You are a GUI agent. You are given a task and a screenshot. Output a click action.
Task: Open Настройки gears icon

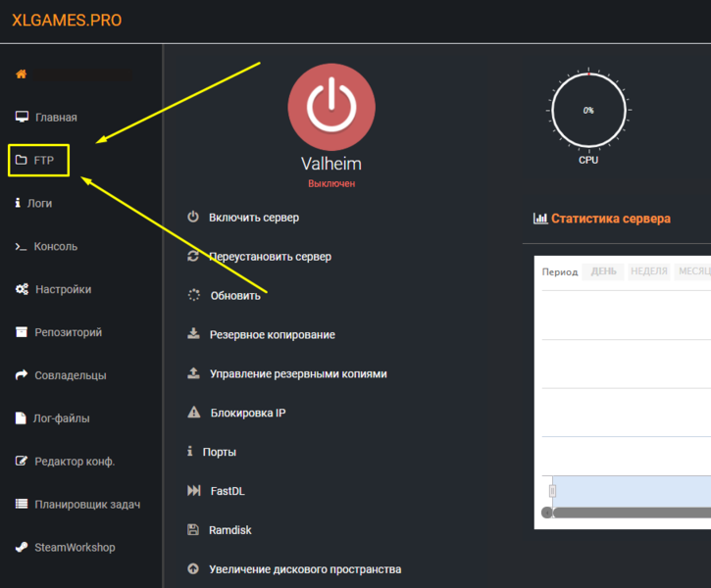pyautogui.click(x=22, y=289)
